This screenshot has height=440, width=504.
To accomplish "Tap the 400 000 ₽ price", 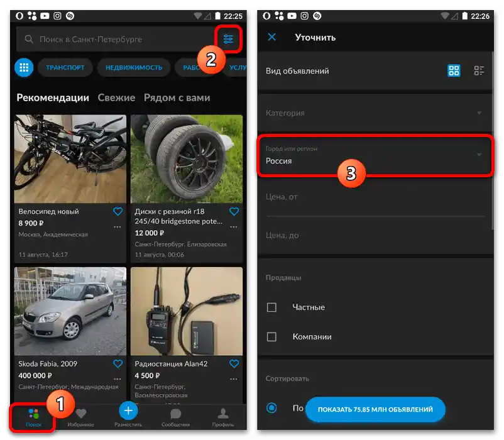I will click(x=35, y=375).
